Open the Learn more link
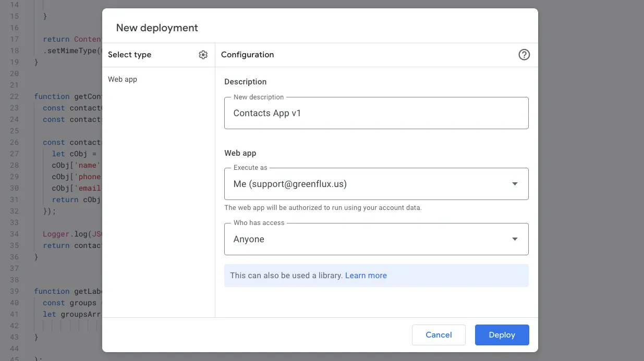The width and height of the screenshot is (644, 361). 366,276
